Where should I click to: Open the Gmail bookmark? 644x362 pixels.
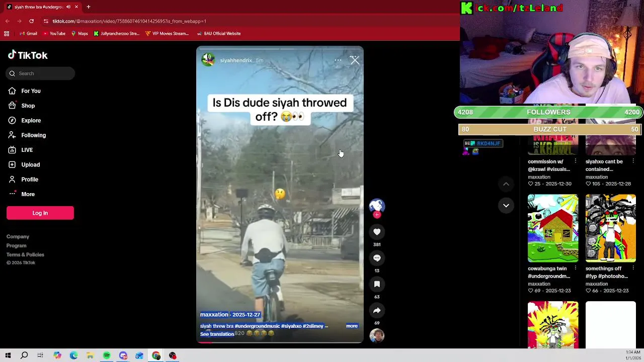tap(28, 33)
